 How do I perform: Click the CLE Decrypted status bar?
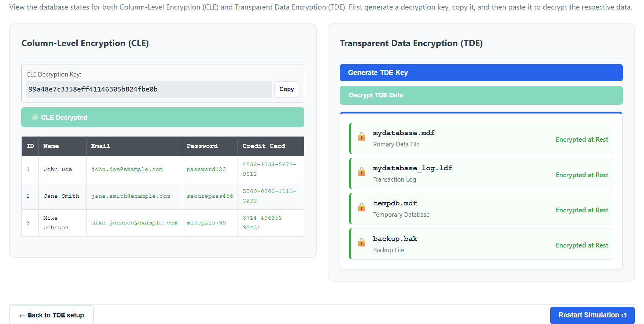click(162, 118)
